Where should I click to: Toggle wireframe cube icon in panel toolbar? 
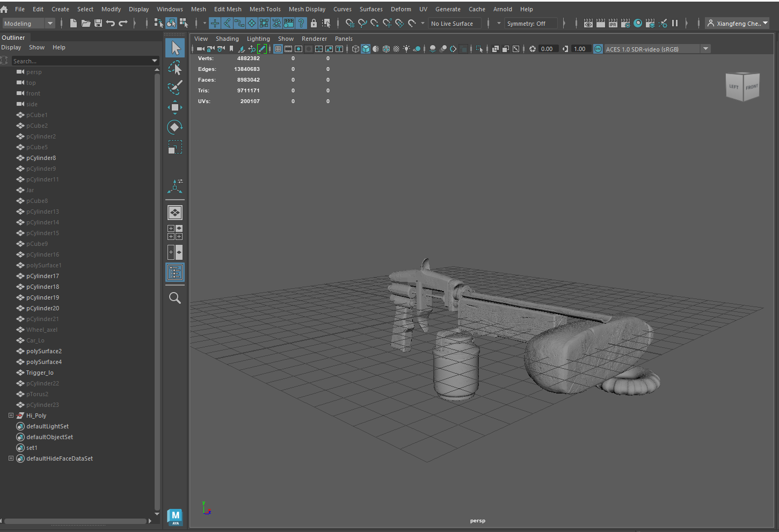pyautogui.click(x=355, y=49)
